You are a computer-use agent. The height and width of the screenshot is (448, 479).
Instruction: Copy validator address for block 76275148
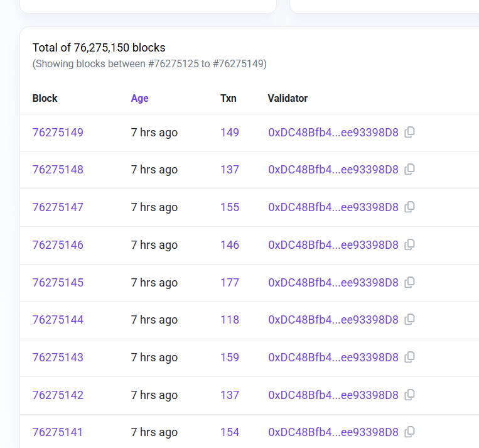point(409,169)
